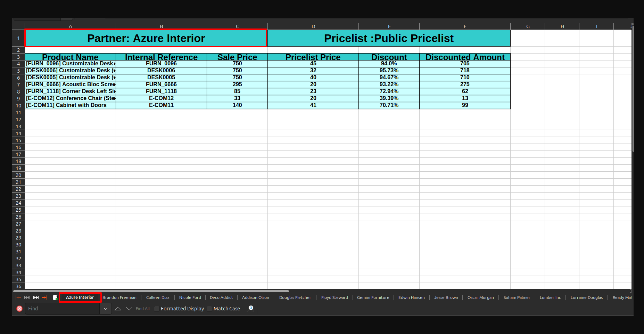Jump to the last sheet tab
Viewport: 644px width, 334px height.
pos(44,298)
